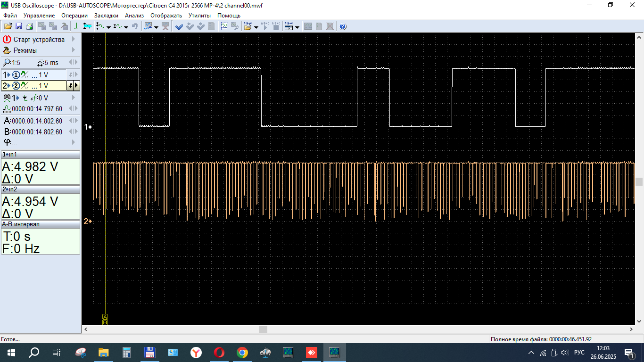The image size is (644, 362).
Task: Open dropdown next to A+B+C folder icon
Action: [x=256, y=27]
